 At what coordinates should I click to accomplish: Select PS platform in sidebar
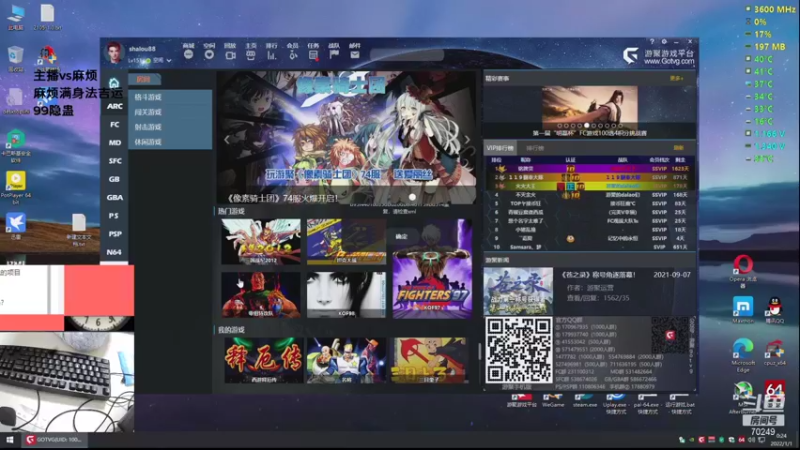point(114,216)
